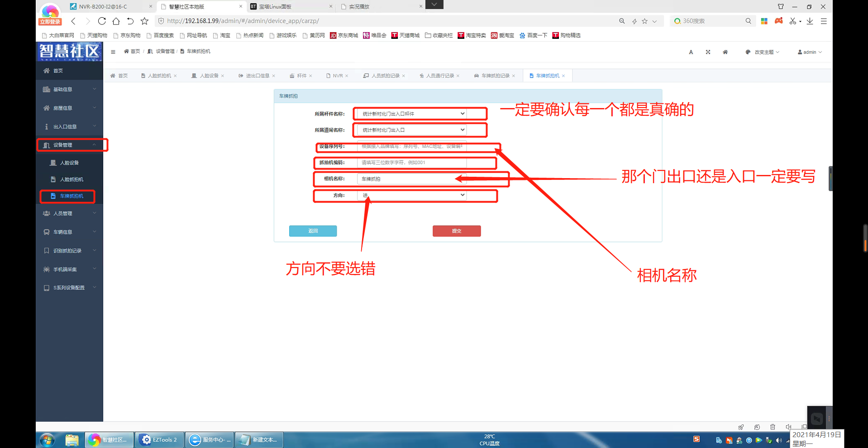The height and width of the screenshot is (448, 868).
Task: Click the browser refresh icon
Action: pos(102,21)
